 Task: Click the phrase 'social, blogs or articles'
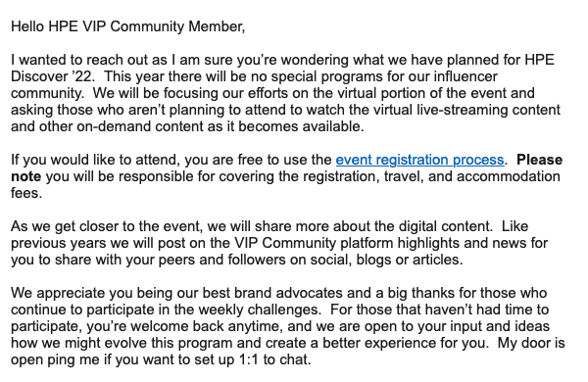click(x=388, y=260)
